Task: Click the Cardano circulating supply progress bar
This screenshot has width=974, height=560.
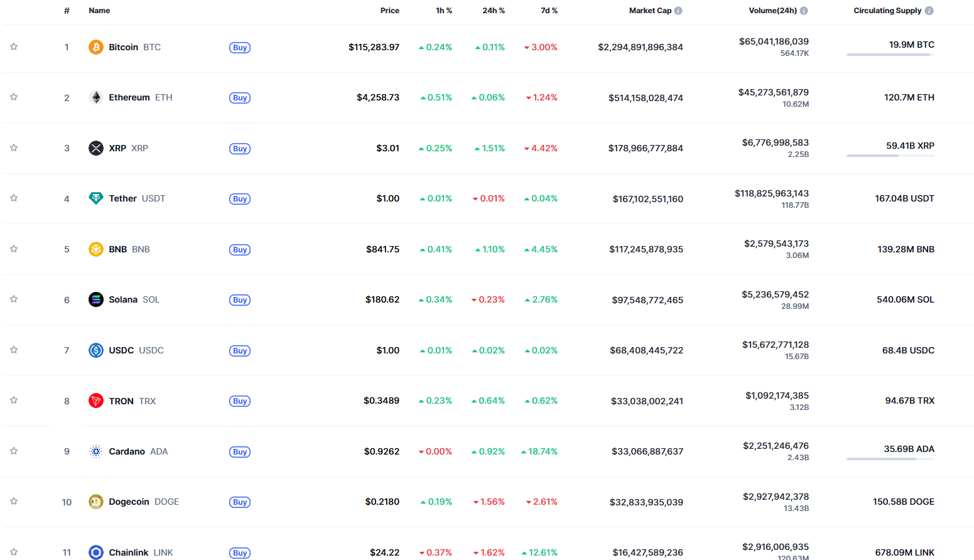Action: point(890,459)
